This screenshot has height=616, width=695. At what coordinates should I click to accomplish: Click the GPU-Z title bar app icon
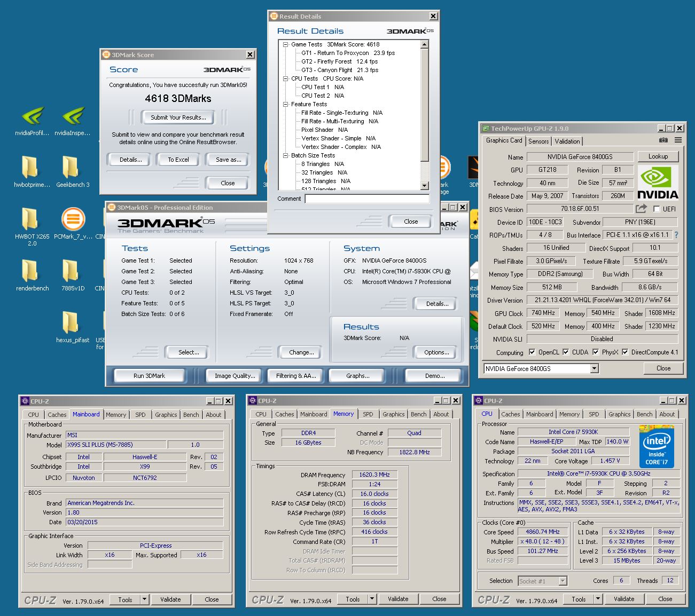tap(486, 128)
